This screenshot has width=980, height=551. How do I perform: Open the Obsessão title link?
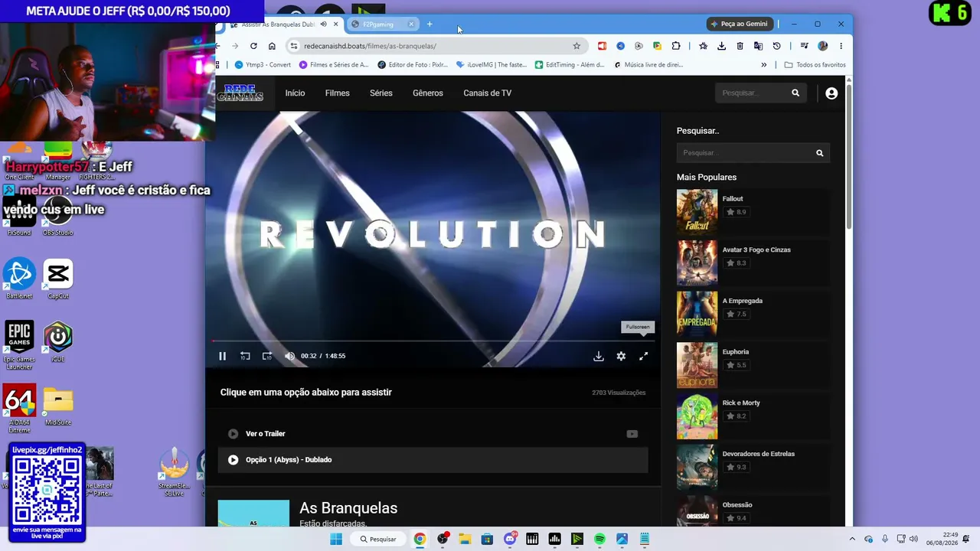coord(737,505)
